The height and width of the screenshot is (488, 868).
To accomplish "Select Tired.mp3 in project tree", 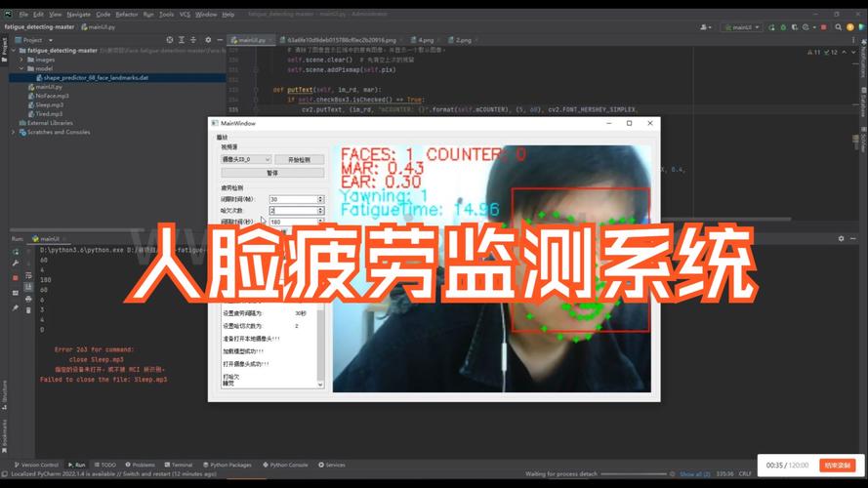I will tap(45, 114).
